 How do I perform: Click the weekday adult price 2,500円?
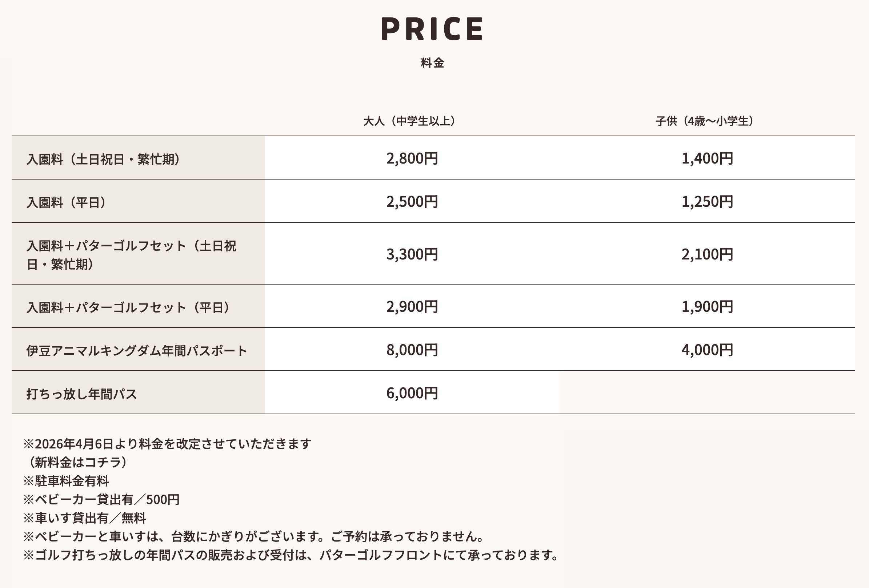[x=412, y=202]
